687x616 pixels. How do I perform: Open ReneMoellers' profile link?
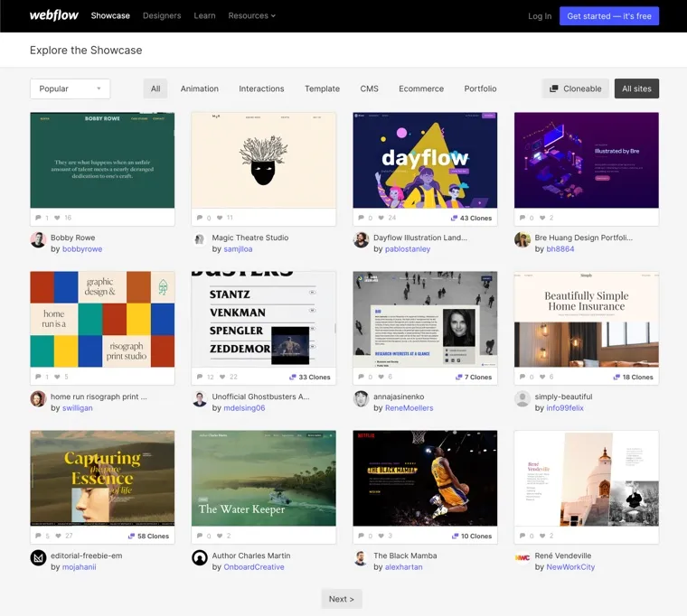[x=409, y=407]
